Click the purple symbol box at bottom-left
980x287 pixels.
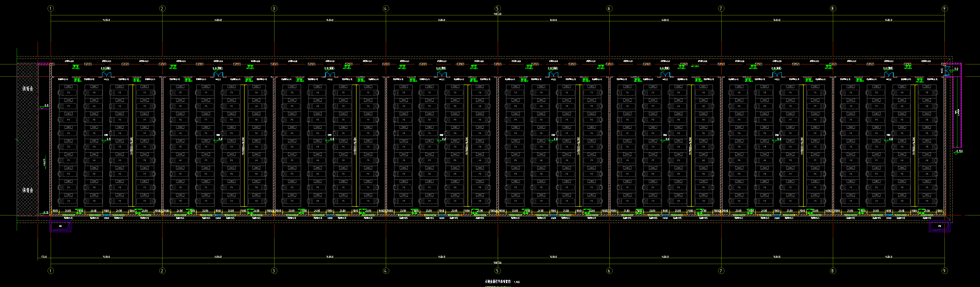tap(61, 227)
